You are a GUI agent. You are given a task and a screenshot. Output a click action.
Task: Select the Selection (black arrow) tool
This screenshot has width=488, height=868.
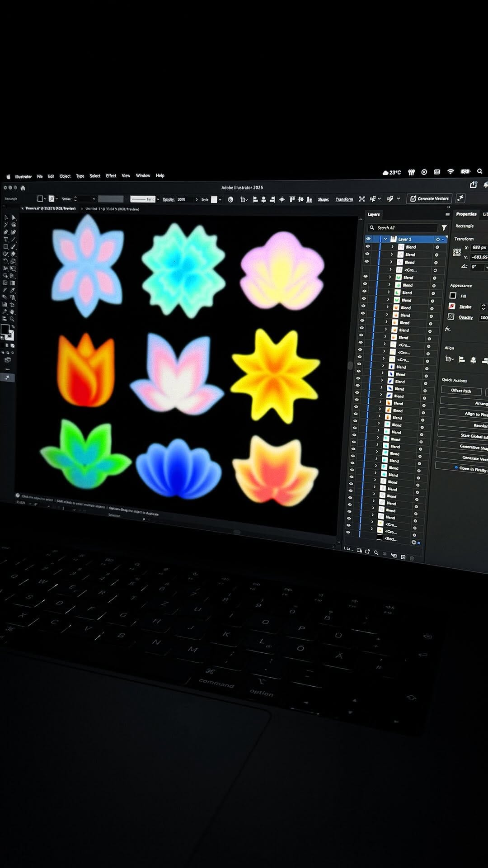pyautogui.click(x=6, y=217)
